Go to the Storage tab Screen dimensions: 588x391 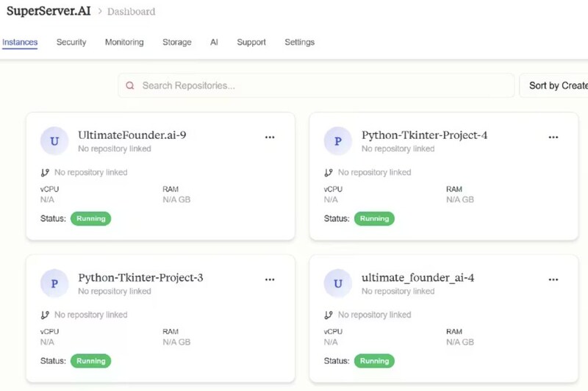click(x=177, y=43)
